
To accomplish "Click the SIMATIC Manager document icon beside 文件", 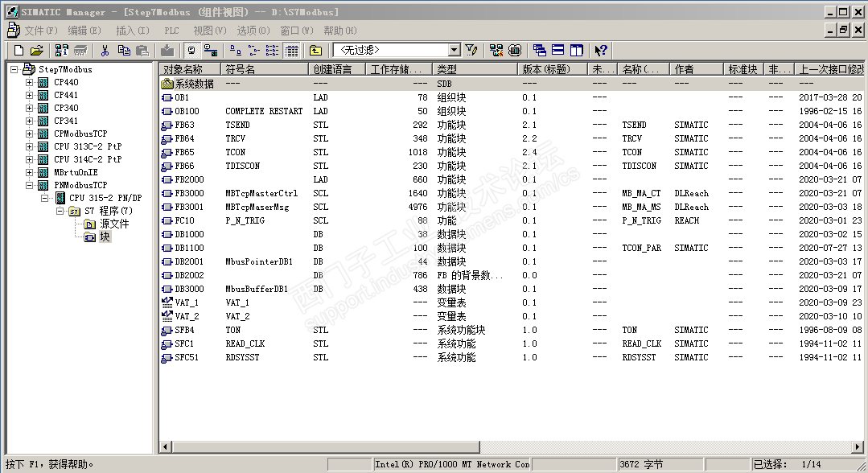I will click(x=14, y=30).
